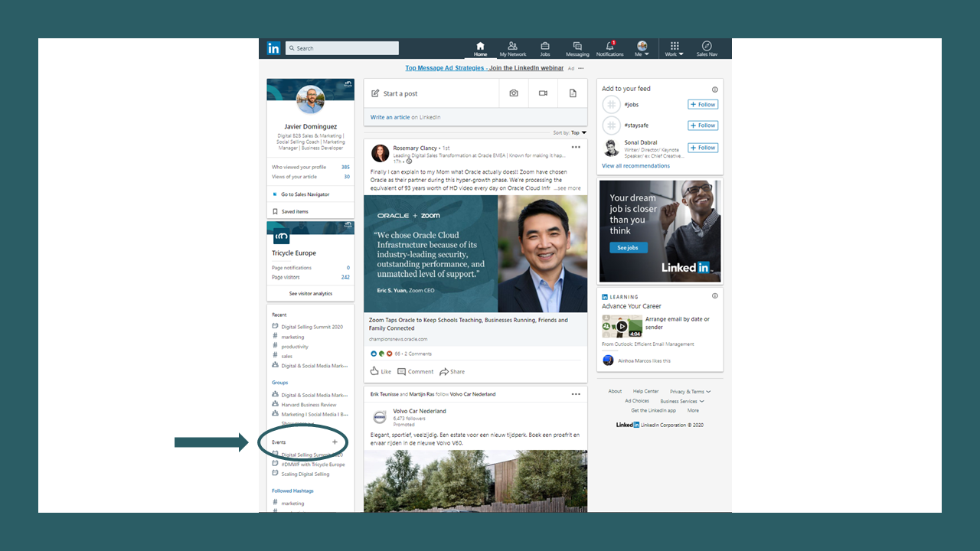Open feed recommendations info icon
980x551 pixels.
[x=715, y=90]
